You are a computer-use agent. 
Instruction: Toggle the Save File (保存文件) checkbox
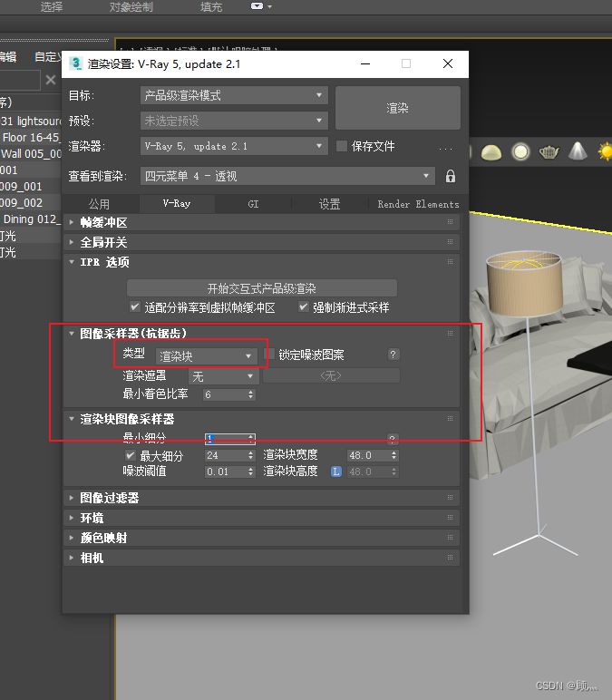point(342,146)
